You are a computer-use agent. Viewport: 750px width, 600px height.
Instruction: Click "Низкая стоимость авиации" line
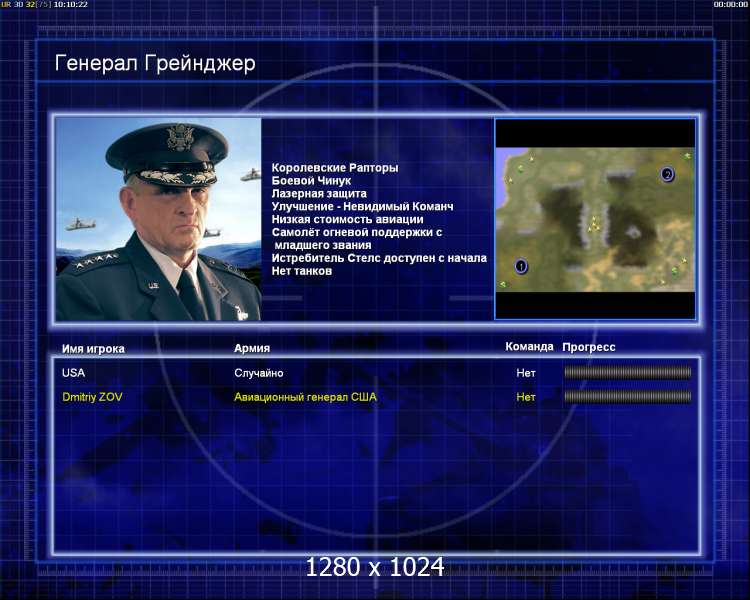click(347, 220)
